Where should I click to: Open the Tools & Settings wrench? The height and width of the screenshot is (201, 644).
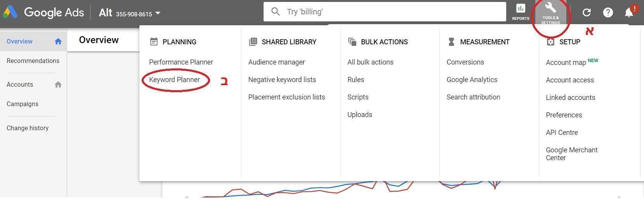point(550,12)
